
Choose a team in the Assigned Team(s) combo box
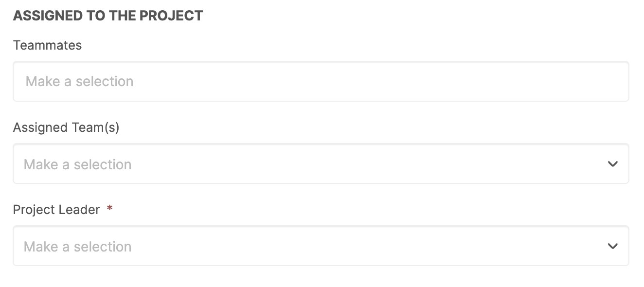321,163
